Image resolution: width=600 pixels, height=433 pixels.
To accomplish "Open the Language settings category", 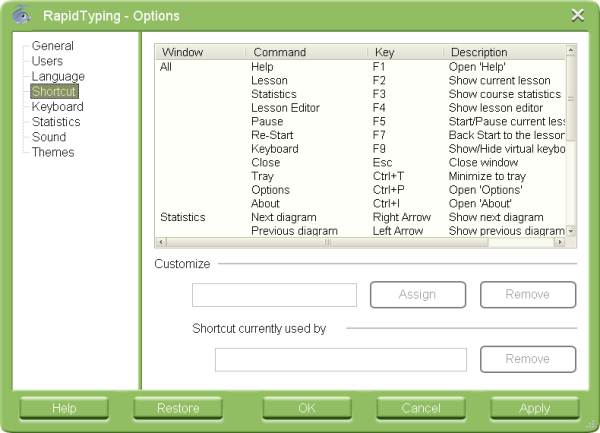I will (x=58, y=76).
